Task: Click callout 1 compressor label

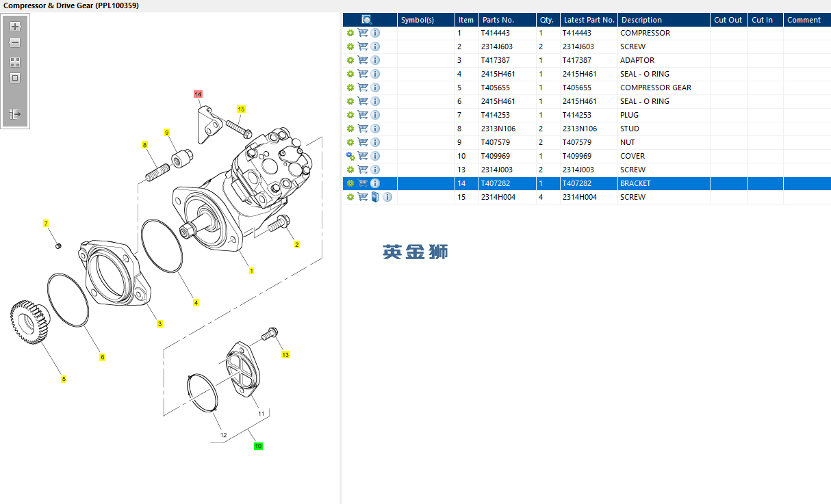Action: click(251, 271)
